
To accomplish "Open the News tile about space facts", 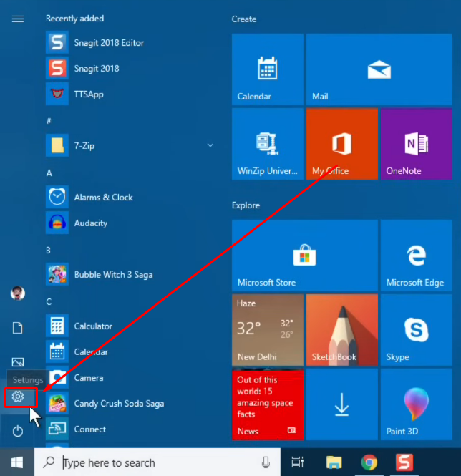I will point(268,404).
